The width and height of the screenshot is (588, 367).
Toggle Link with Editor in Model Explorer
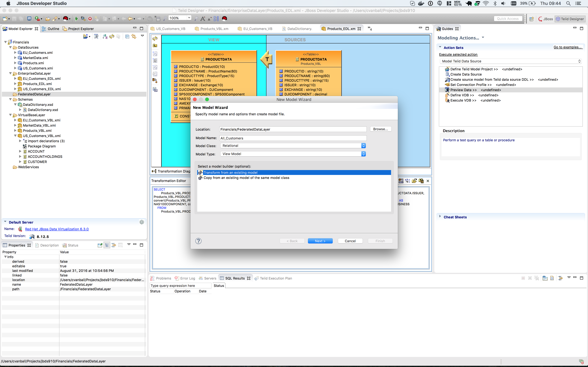click(134, 36)
